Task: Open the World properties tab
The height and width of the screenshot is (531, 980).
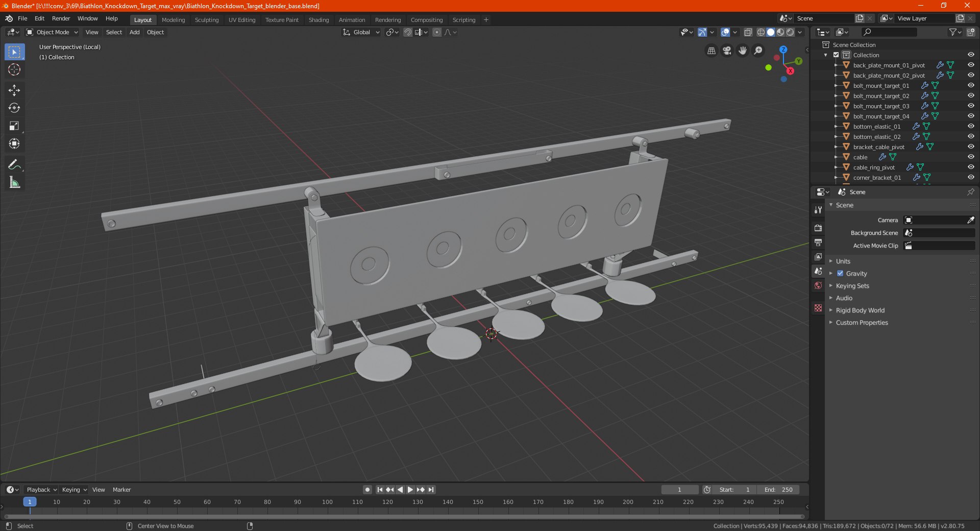Action: (x=818, y=285)
